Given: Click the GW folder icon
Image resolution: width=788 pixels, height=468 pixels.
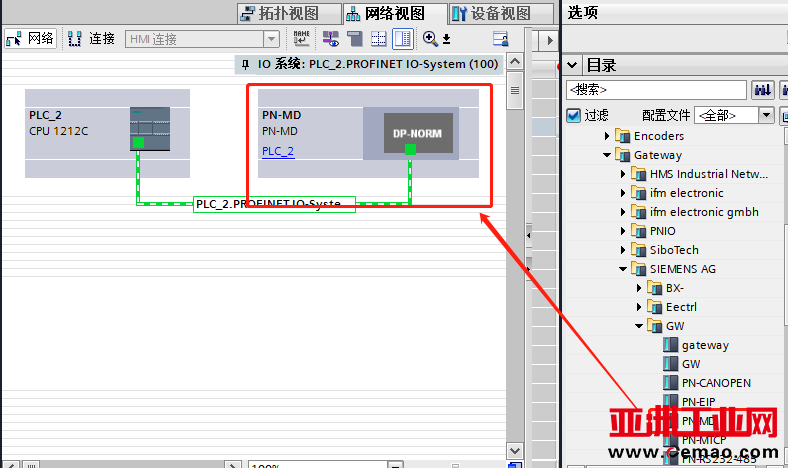Looking at the screenshot, I should tap(654, 326).
